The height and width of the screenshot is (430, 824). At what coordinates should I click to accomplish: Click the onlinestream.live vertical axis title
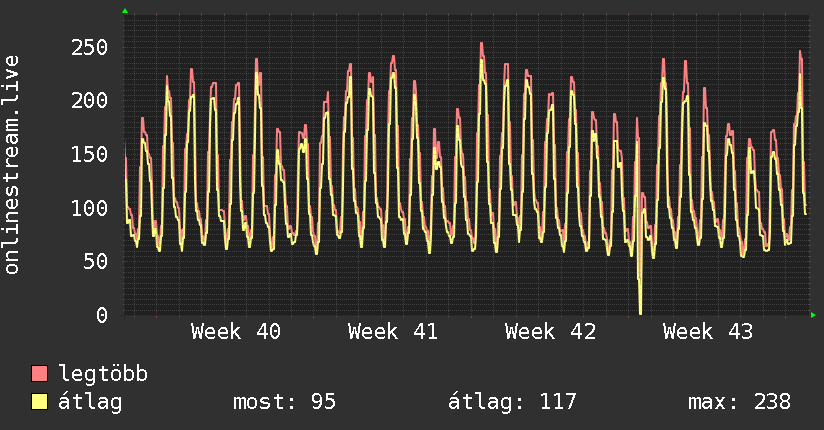coord(12,165)
